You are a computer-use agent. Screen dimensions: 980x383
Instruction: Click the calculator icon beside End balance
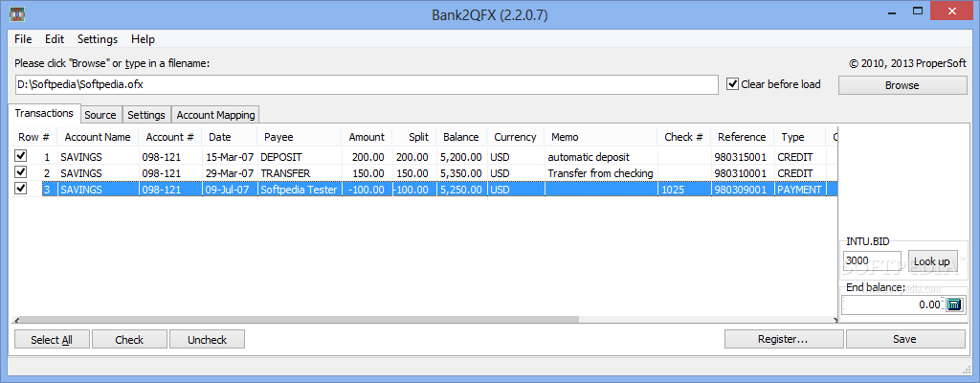[954, 304]
